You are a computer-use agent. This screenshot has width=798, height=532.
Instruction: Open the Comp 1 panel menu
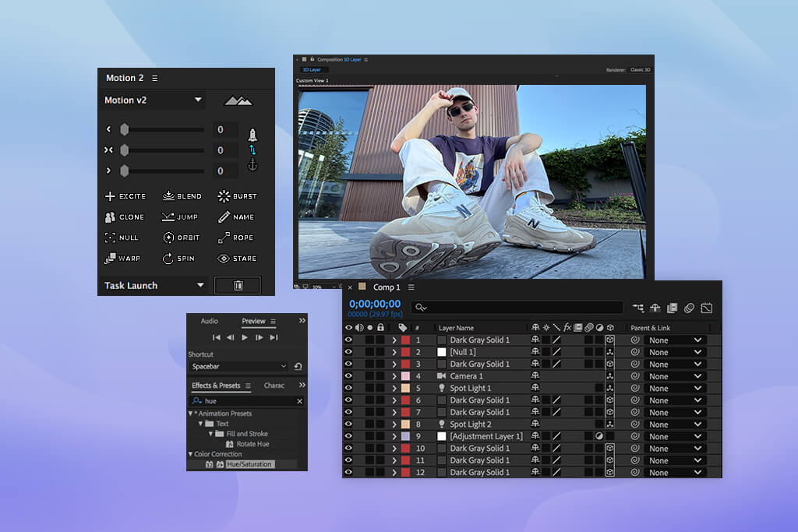411,287
